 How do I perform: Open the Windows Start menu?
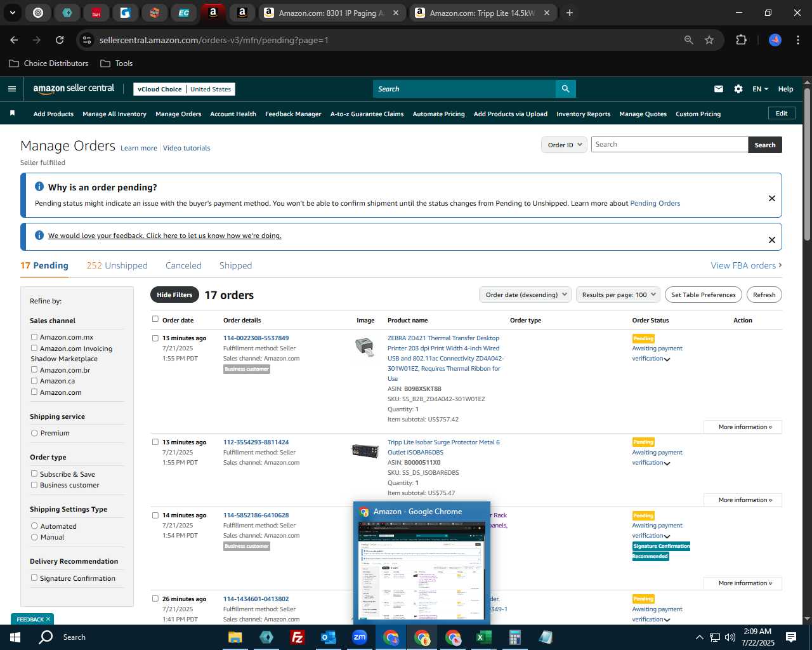[15, 637]
